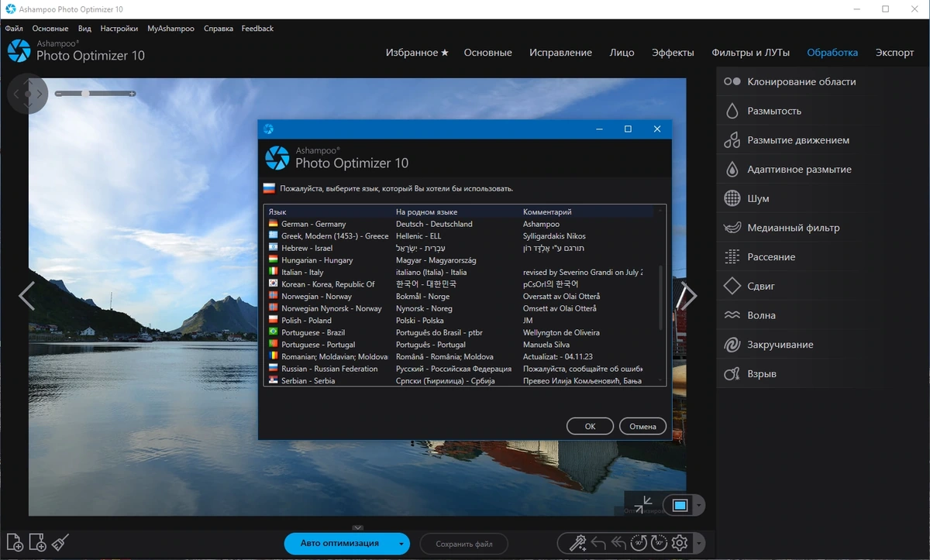Screen dimensions: 930x560
Task: Open dropdown arrow beside the gear icon
Action: [699, 543]
